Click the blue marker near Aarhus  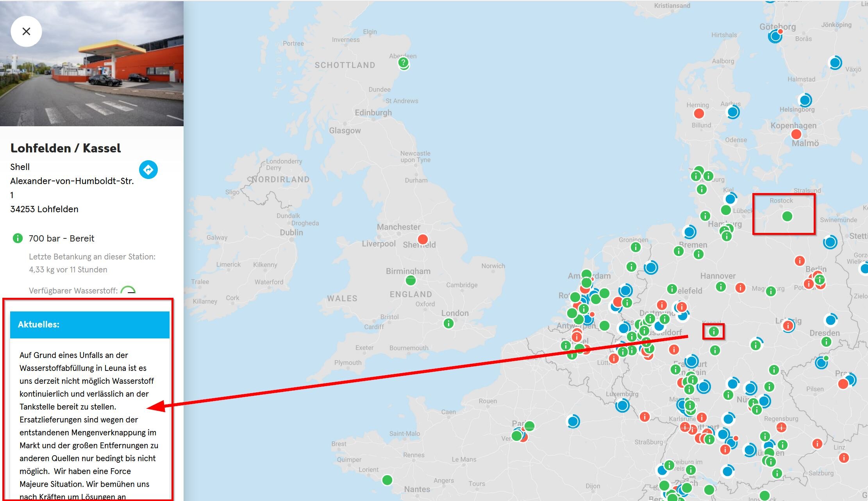click(733, 112)
